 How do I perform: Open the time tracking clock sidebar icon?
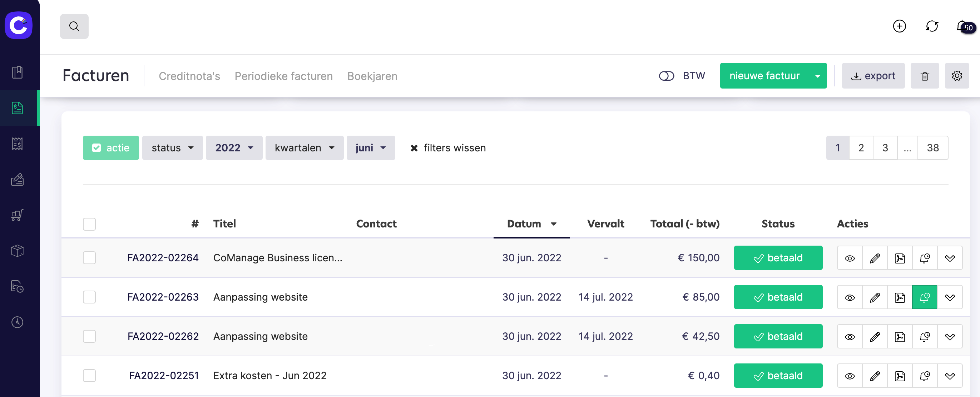[x=17, y=322]
